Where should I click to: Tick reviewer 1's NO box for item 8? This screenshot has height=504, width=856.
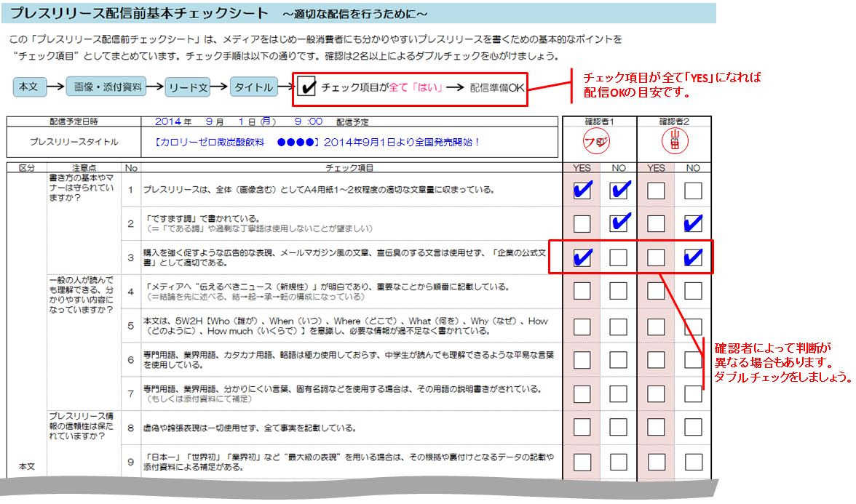coord(619,427)
